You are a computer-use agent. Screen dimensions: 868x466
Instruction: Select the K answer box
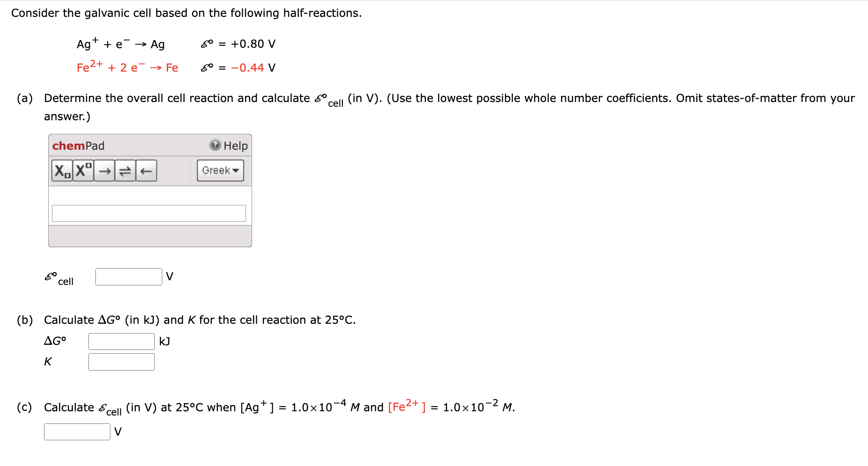121,362
